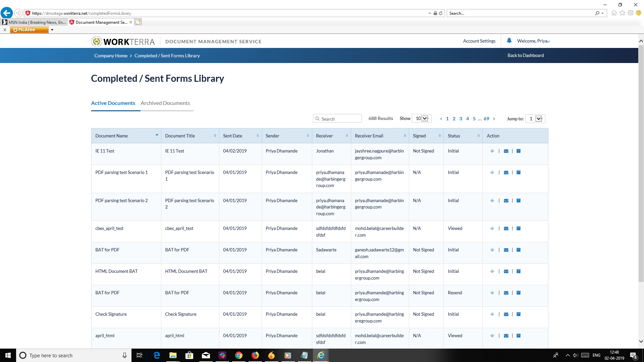Download the IE 11 Test document

pyautogui.click(x=492, y=151)
